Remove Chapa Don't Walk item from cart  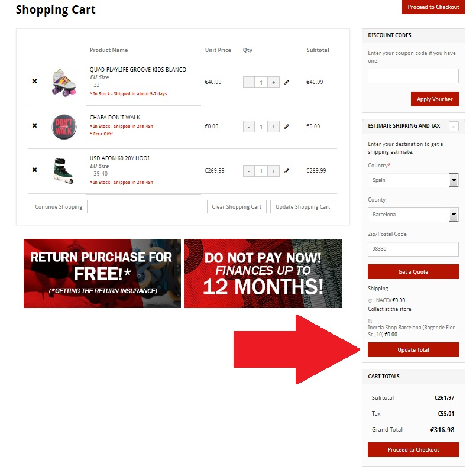pyautogui.click(x=35, y=125)
